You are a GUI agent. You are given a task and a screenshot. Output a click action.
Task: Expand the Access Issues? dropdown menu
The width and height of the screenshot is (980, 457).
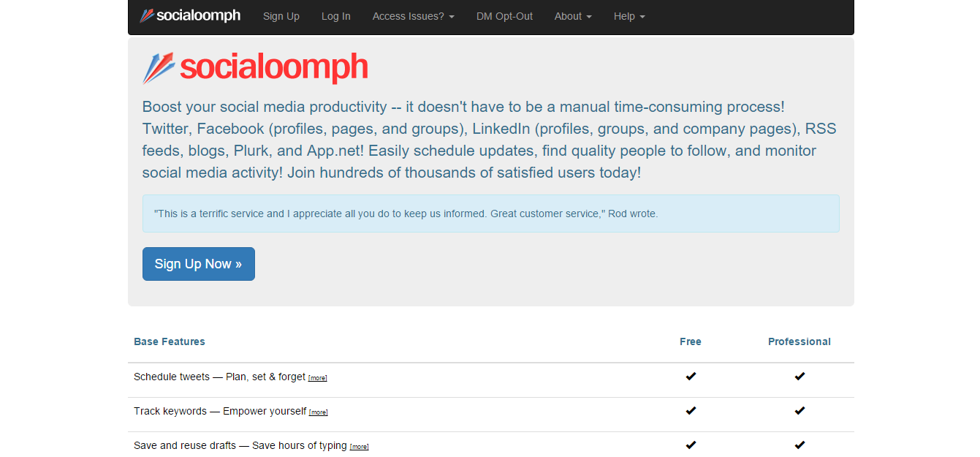(414, 16)
